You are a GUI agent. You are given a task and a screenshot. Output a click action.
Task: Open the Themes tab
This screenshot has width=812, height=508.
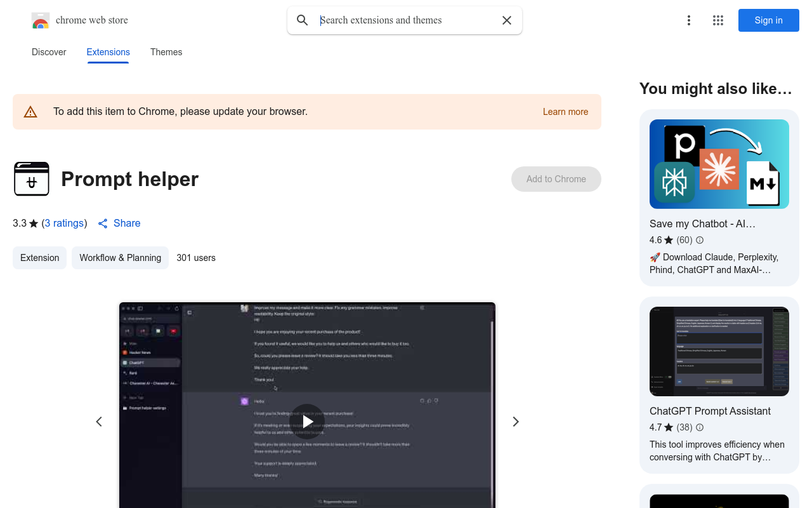click(166, 52)
